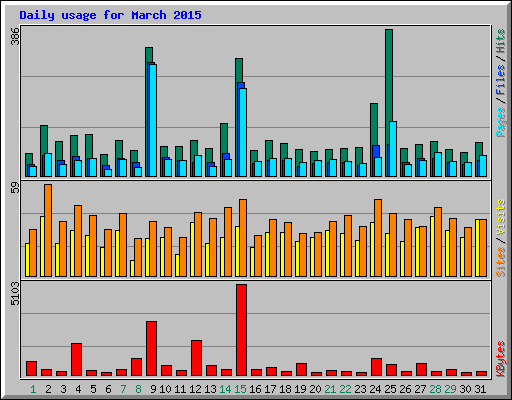Click day label 14 on x-axis
This screenshot has width=512, height=400.
225,389
